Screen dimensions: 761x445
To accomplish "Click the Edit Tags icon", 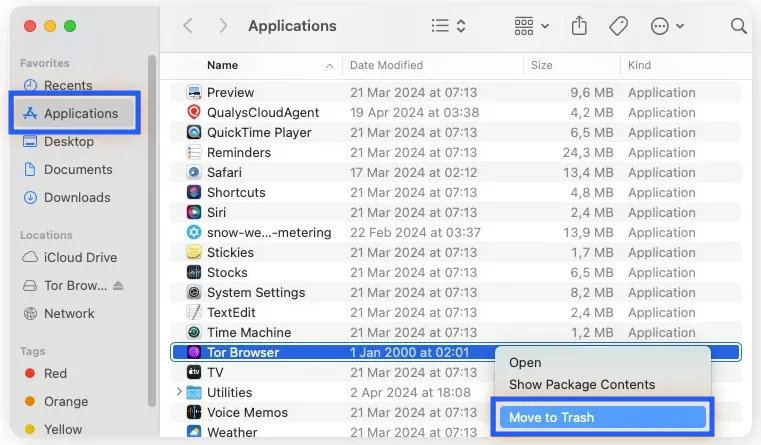I will point(618,26).
